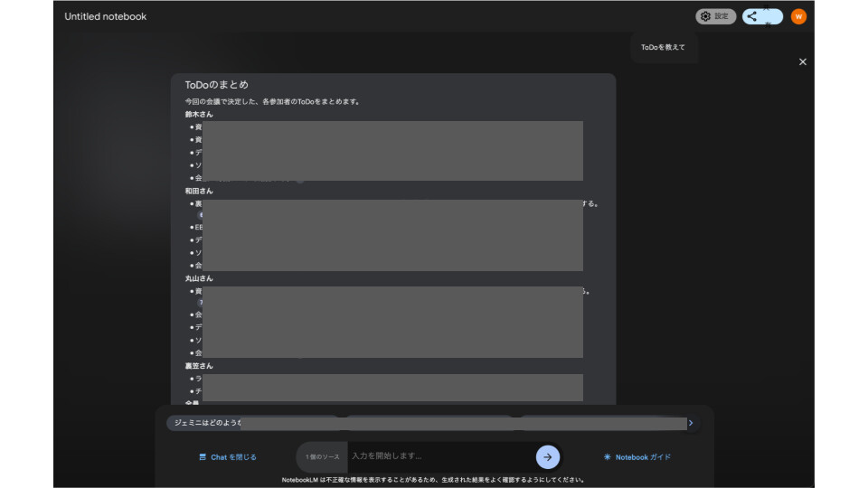Click the NotebookLM disclaimer text
868x488 pixels.
(x=433, y=480)
